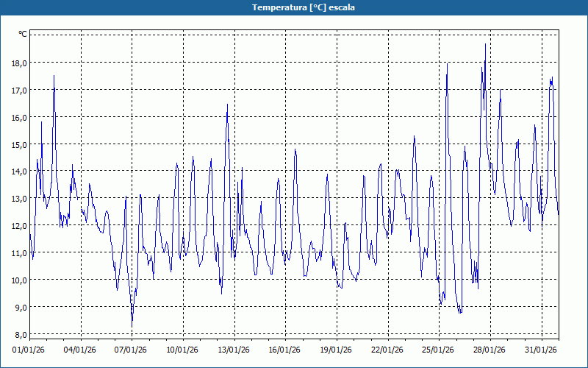Click the 13/01/26 date axis label
The image size is (588, 368).
pyautogui.click(x=234, y=350)
